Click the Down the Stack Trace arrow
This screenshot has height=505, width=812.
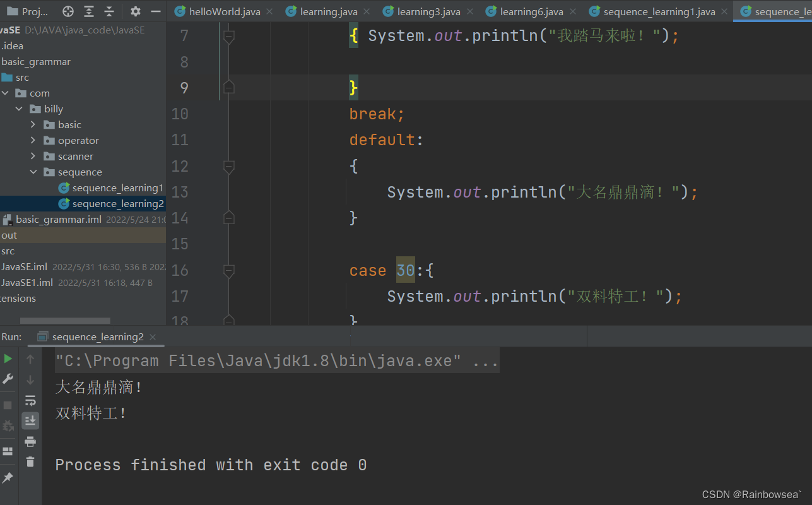[x=30, y=379]
